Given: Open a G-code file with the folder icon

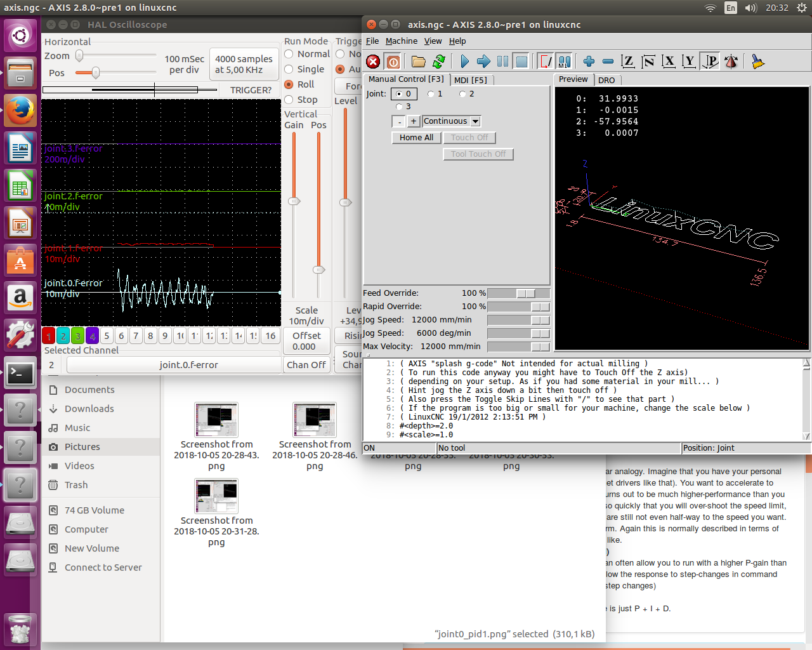Looking at the screenshot, I should 418,62.
